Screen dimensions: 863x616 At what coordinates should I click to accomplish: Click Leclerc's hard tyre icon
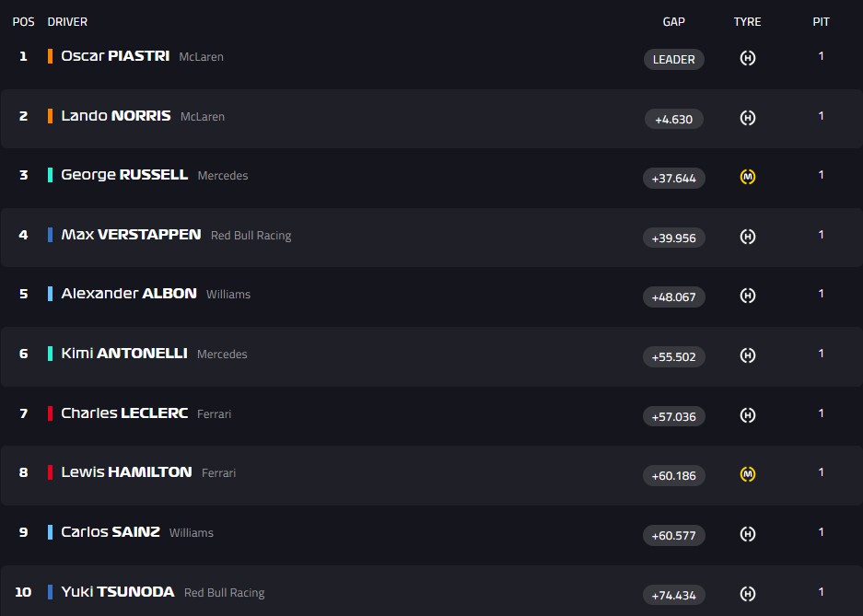(748, 415)
